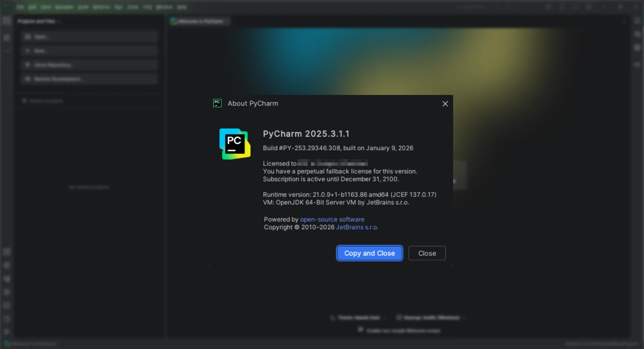
Task: Click the Runtime version line
Action: (x=350, y=195)
